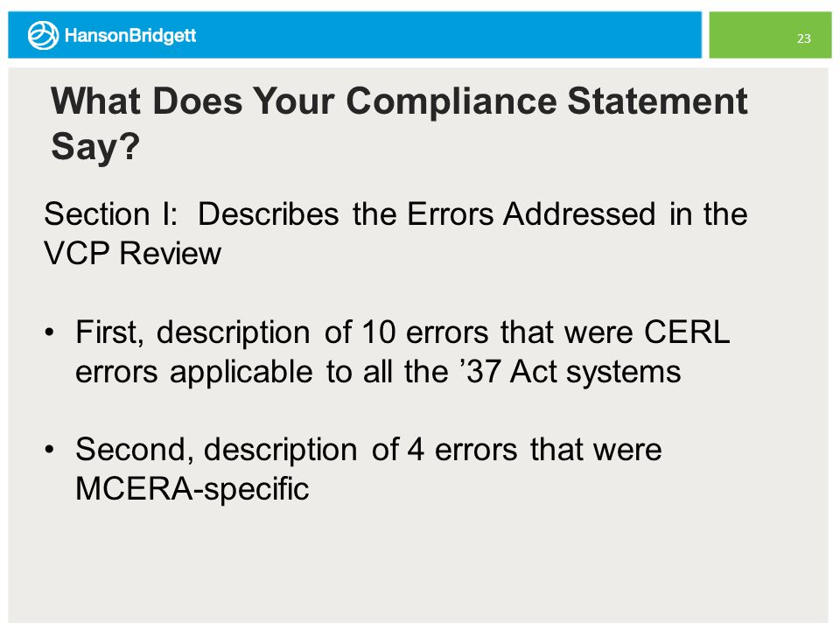Click the empty blue header bar area
The image size is (840, 630).
(449, 35)
